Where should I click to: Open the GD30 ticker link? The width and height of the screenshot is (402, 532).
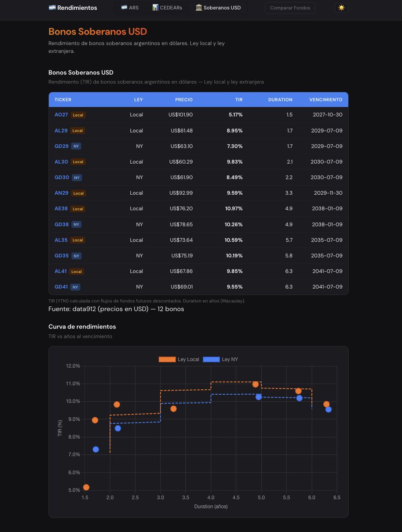pos(62,177)
